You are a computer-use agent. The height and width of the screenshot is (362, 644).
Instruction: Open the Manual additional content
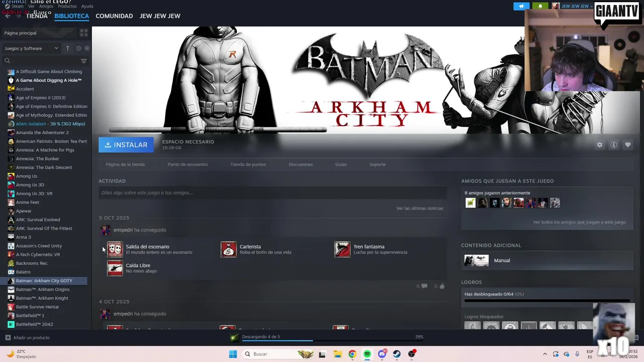click(x=547, y=260)
